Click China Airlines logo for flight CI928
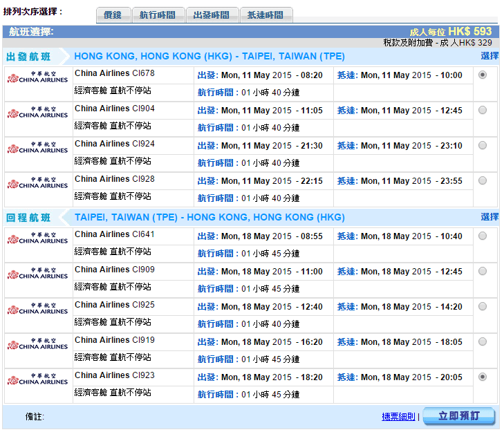The image size is (504, 432). click(x=37, y=182)
